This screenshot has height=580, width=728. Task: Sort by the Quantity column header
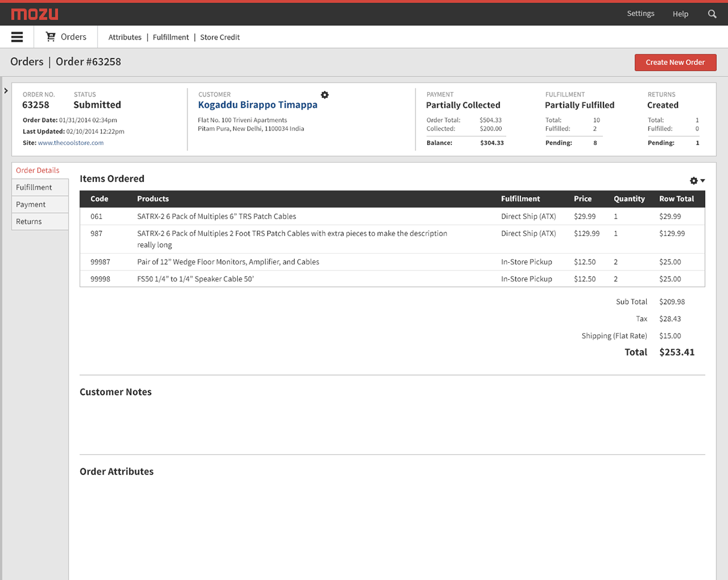click(x=629, y=199)
